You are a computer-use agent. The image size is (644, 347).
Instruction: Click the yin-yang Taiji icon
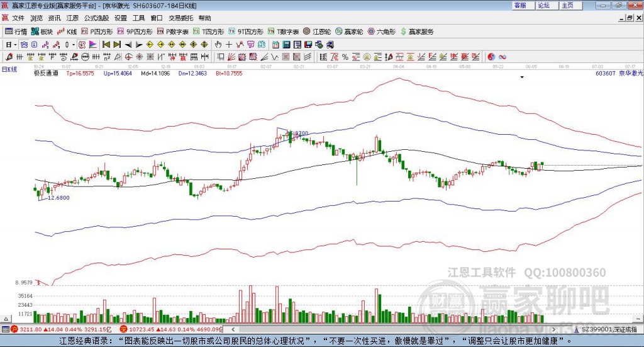click(x=491, y=57)
